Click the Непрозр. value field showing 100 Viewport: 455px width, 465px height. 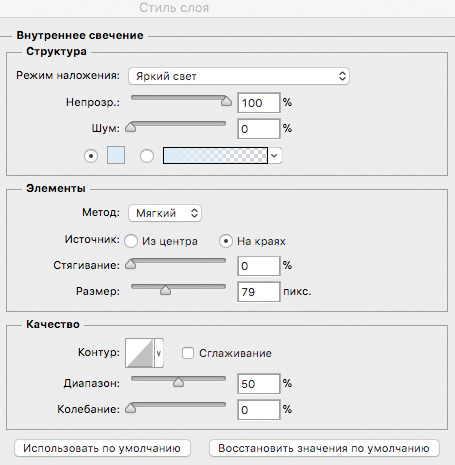pos(259,103)
